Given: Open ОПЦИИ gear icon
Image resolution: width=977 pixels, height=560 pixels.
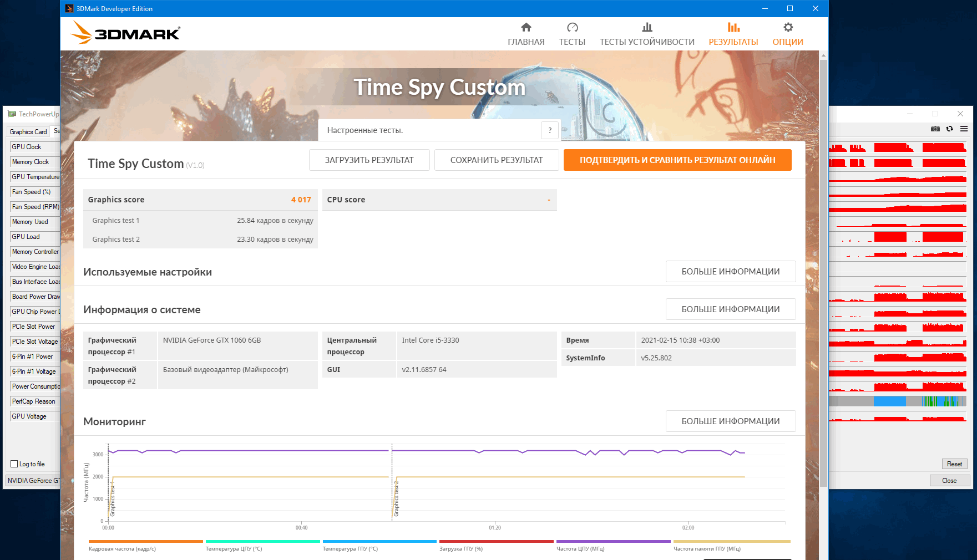Looking at the screenshot, I should click(x=788, y=27).
